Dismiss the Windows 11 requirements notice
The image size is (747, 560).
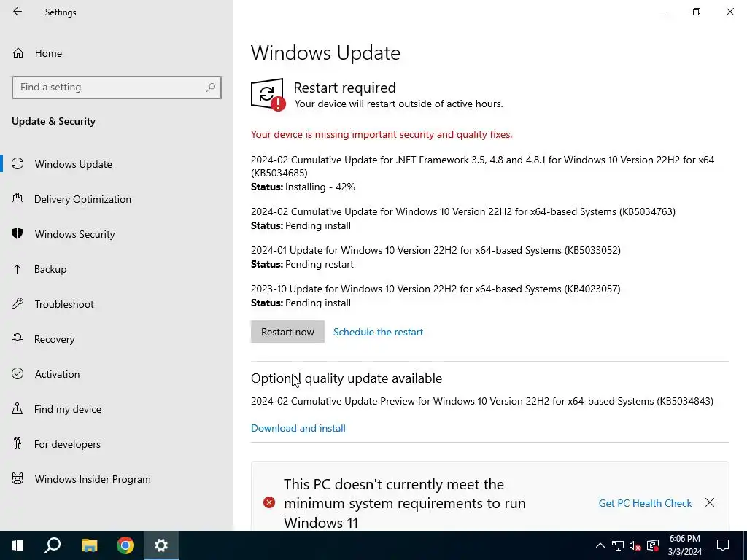click(710, 503)
